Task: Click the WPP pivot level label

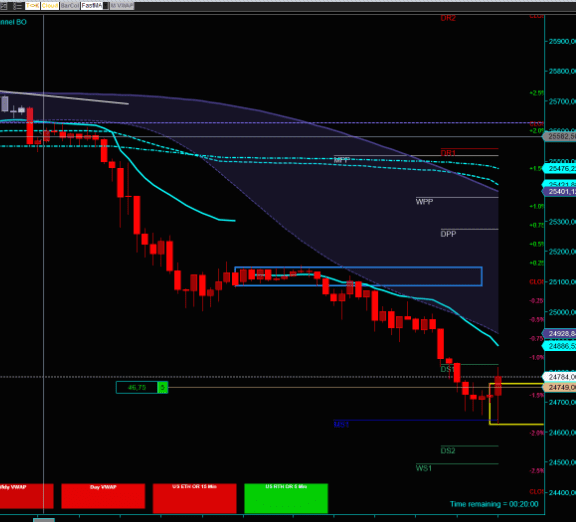Action: (424, 202)
